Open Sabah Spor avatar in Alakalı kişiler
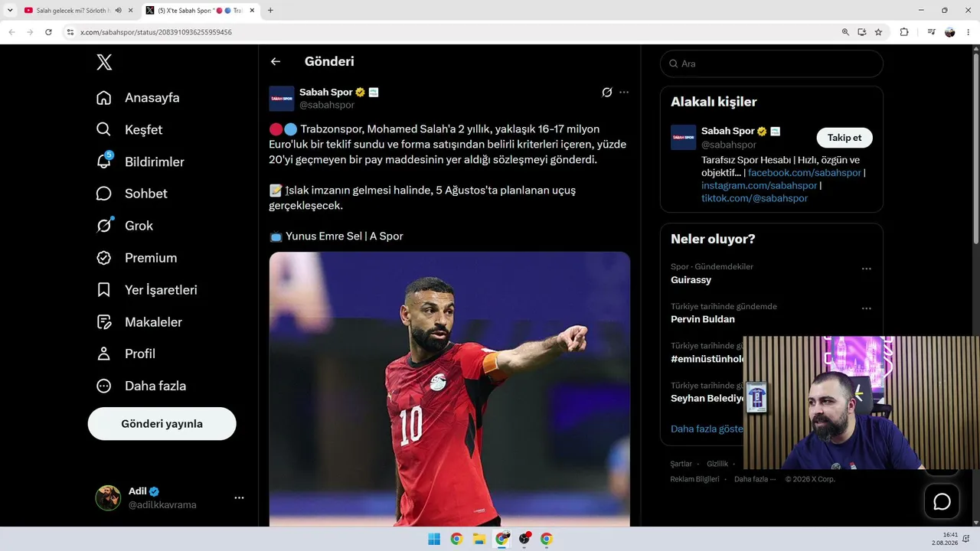The width and height of the screenshot is (980, 551). click(x=684, y=137)
